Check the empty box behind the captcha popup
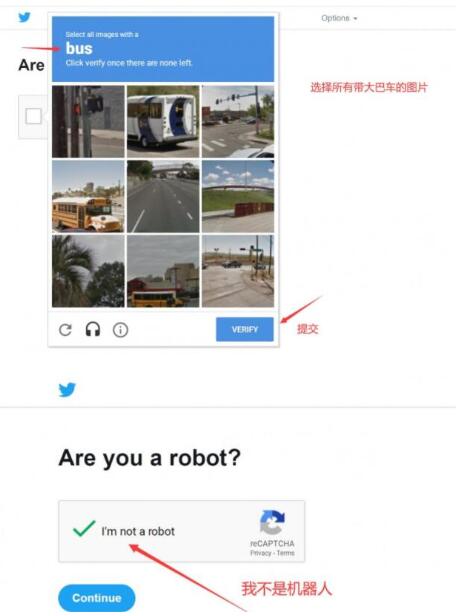This screenshot has height=616, width=456. coord(33,116)
